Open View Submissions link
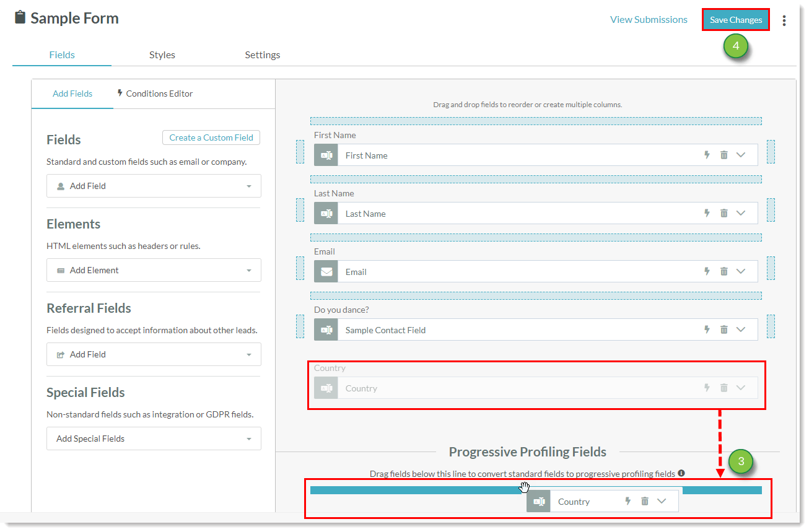The width and height of the screenshot is (809, 532). (x=649, y=19)
